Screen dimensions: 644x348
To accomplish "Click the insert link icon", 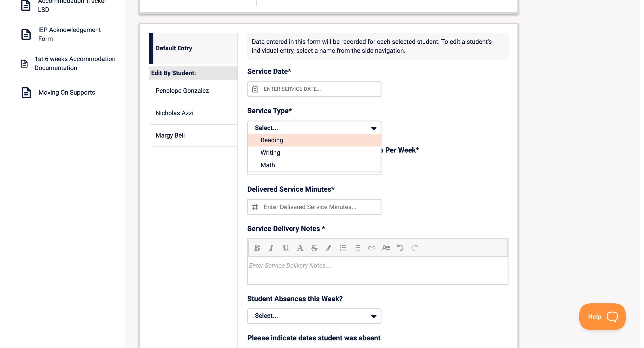I will click(x=371, y=248).
